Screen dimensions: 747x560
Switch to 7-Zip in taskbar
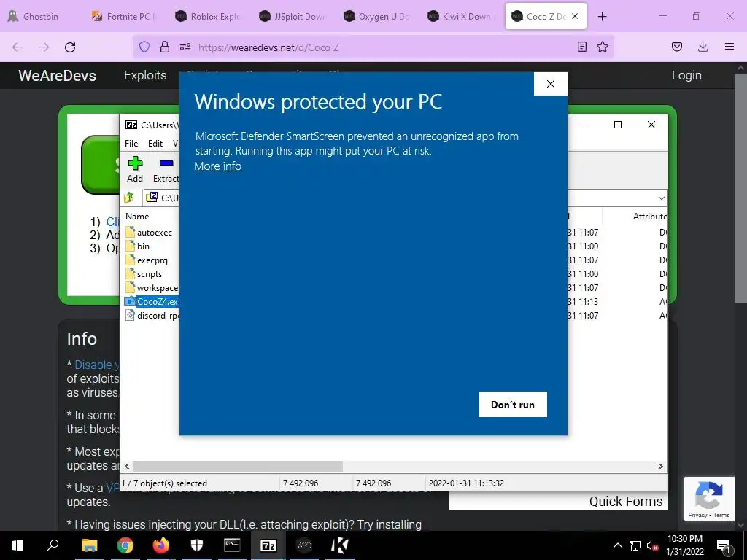(268, 545)
